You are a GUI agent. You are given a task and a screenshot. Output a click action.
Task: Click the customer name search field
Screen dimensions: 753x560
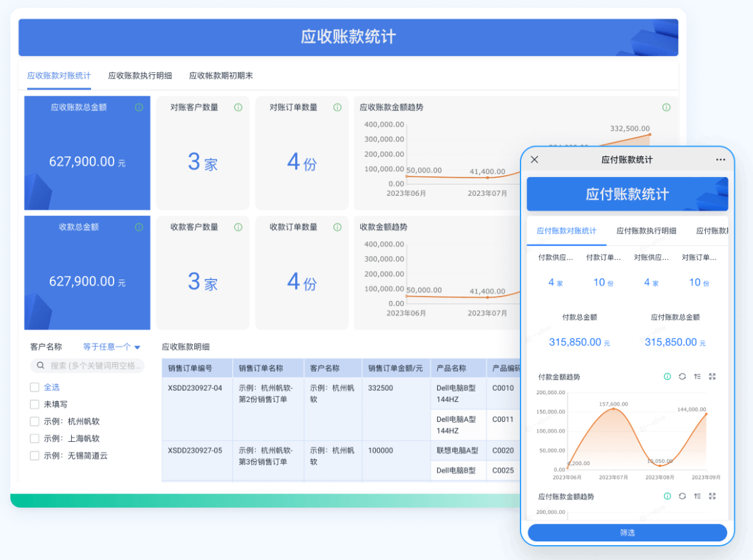click(87, 366)
